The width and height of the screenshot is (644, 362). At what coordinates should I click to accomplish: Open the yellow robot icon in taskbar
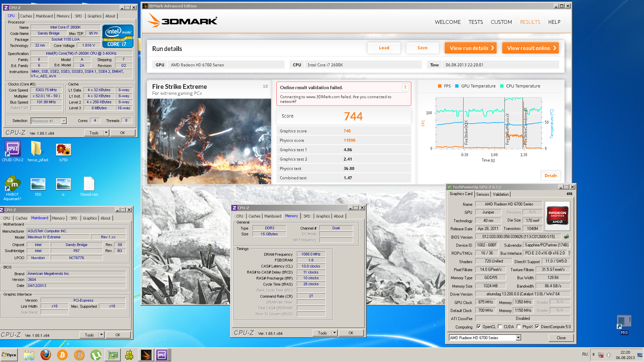tap(129, 355)
